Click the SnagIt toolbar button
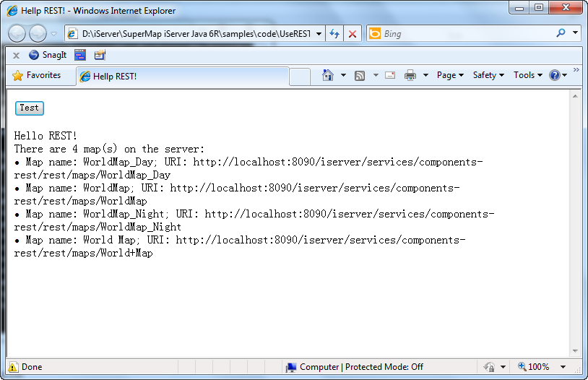This screenshot has height=380, width=588. click(x=48, y=55)
